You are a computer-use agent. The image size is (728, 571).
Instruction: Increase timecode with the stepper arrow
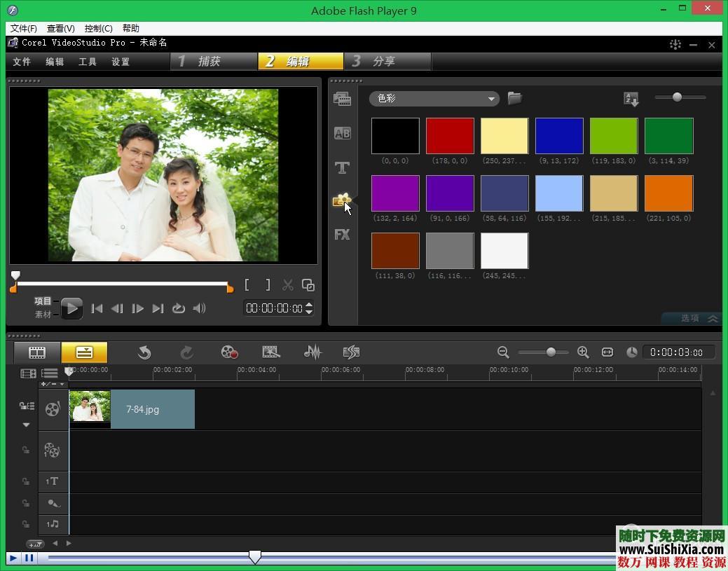[x=309, y=304]
